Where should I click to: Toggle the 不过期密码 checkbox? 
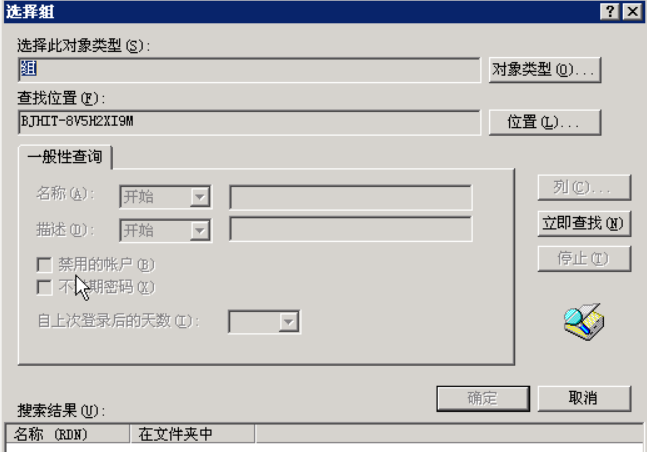[44, 287]
